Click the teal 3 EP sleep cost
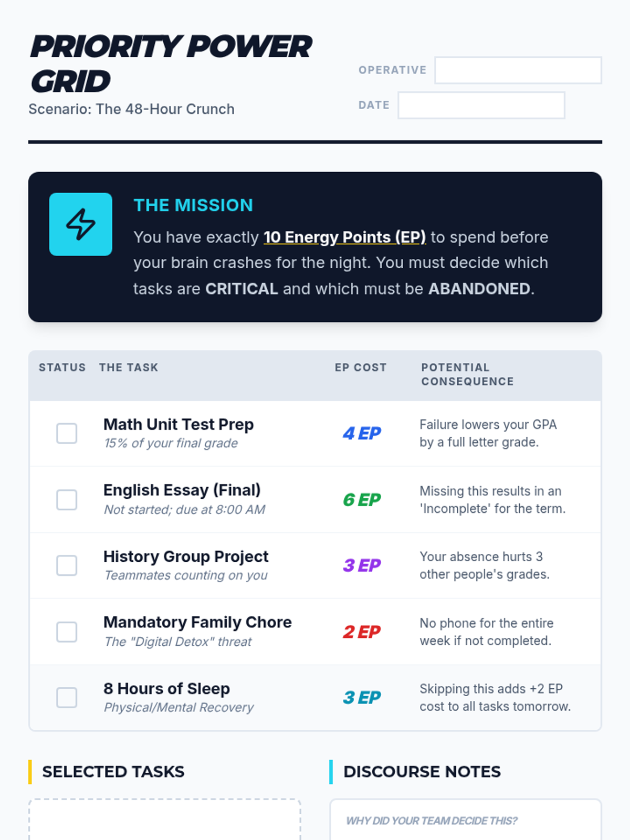Image resolution: width=630 pixels, height=840 pixels. click(x=362, y=698)
